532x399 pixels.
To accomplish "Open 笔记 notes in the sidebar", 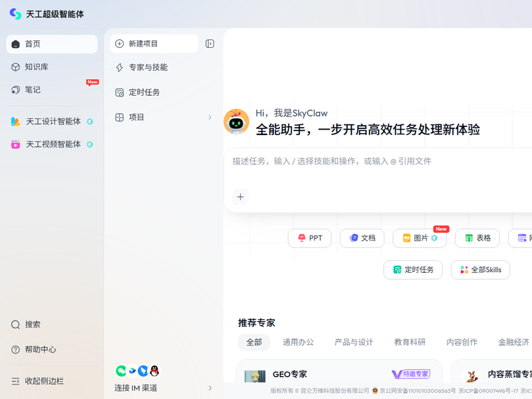I will point(52,90).
